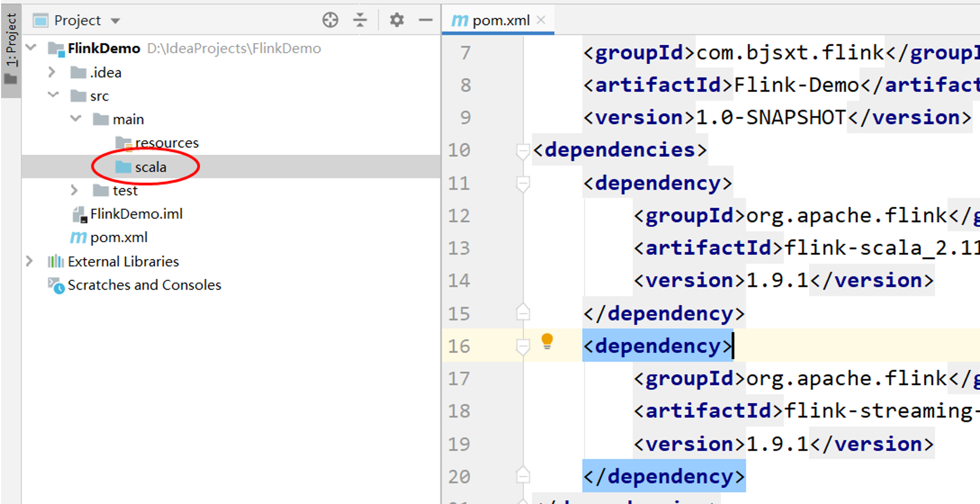Click the </dependency> tag on line 15
980x504 pixels.
(x=664, y=314)
